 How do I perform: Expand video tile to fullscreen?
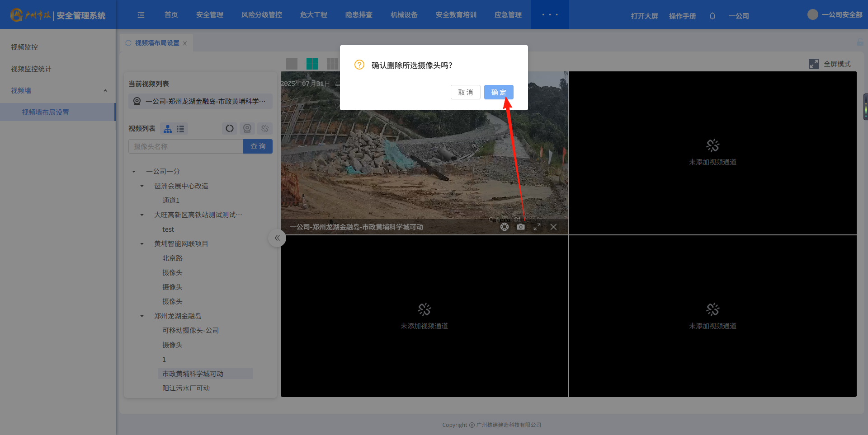pyautogui.click(x=537, y=227)
